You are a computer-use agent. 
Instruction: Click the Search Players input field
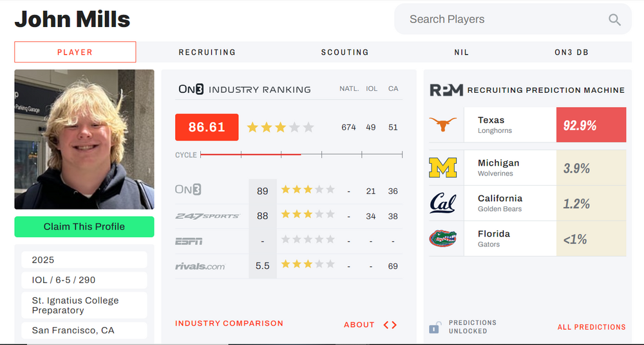pos(502,19)
